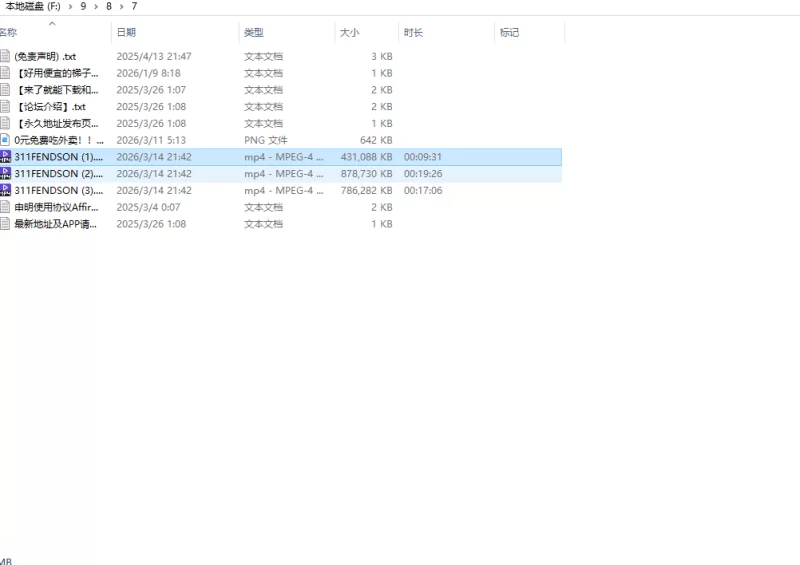Select file name 【永久地址发布页...

point(56,124)
